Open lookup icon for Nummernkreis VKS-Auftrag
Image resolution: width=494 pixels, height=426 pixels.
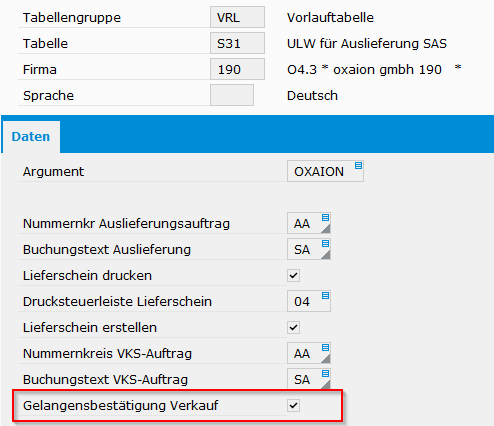pyautogui.click(x=325, y=348)
